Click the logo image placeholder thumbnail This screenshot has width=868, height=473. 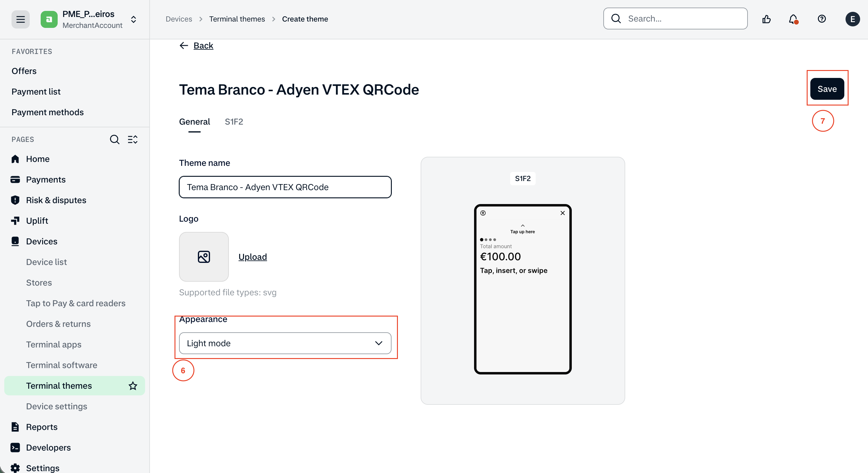click(x=204, y=257)
